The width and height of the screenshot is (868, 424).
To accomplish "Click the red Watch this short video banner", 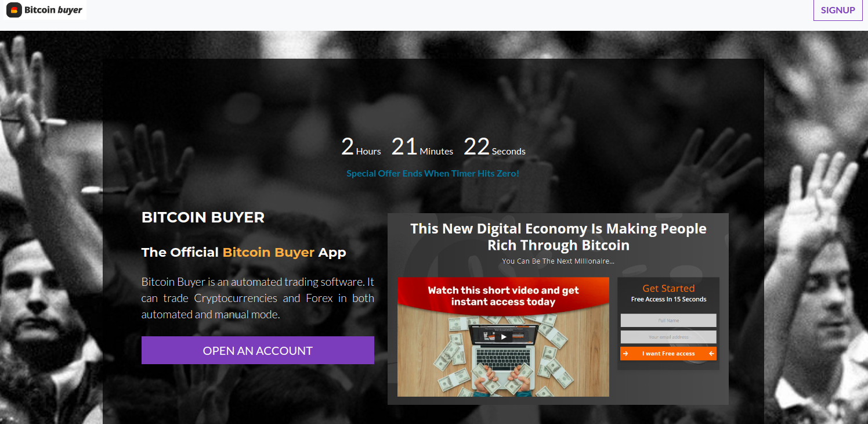I will tap(503, 296).
